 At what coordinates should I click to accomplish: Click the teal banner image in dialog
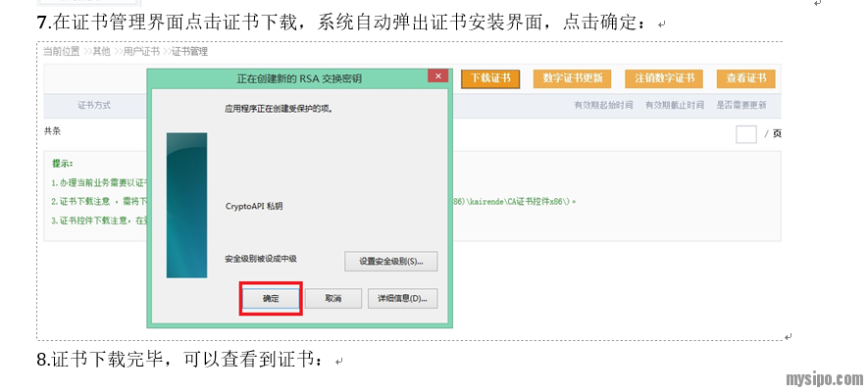[186, 206]
